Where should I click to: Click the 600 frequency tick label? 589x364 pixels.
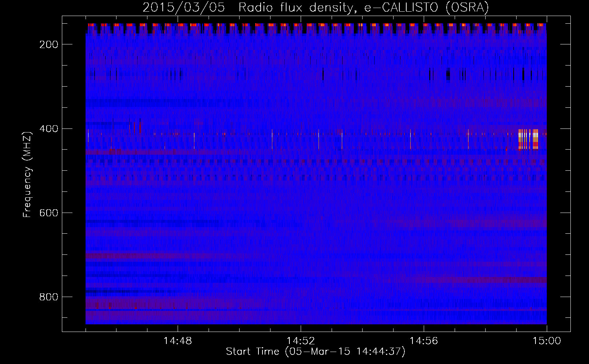(49, 213)
